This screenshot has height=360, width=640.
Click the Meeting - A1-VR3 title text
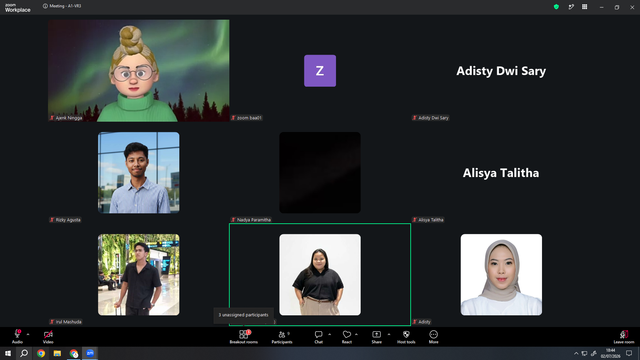[x=65, y=6]
